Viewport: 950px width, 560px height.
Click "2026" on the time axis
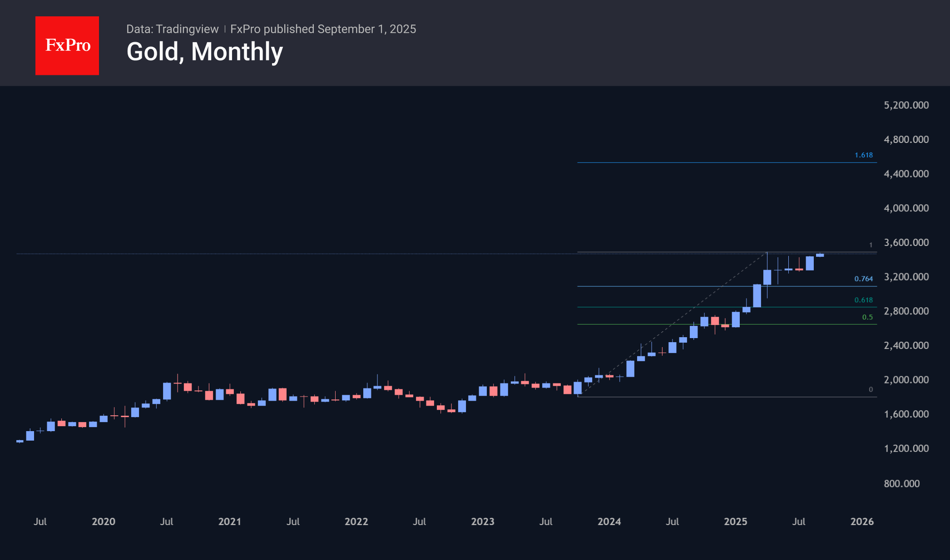click(862, 522)
